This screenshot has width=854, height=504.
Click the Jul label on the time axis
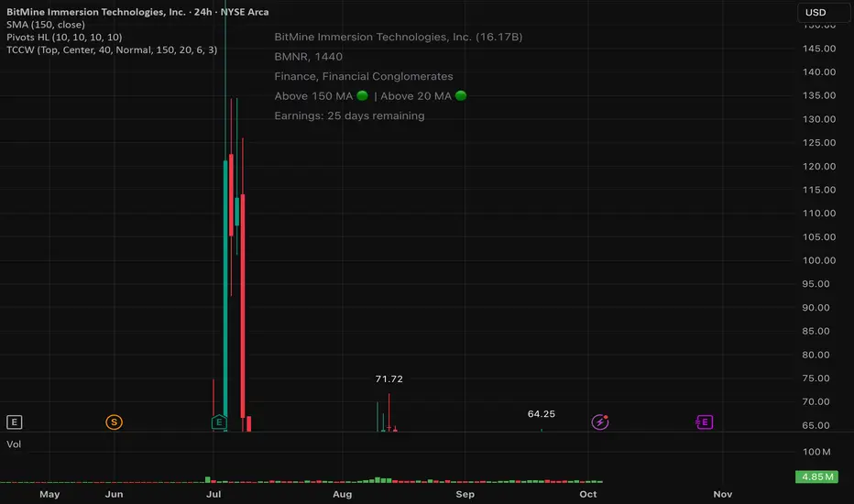coord(213,494)
